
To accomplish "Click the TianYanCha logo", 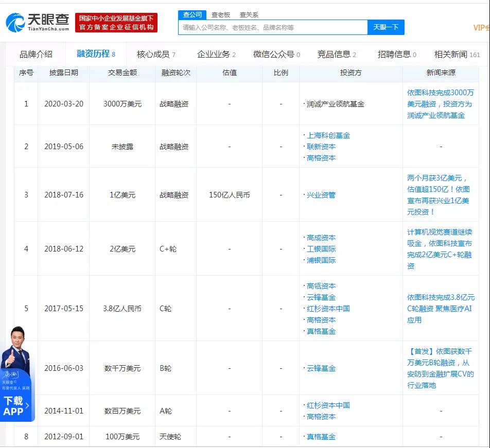I will point(37,22).
